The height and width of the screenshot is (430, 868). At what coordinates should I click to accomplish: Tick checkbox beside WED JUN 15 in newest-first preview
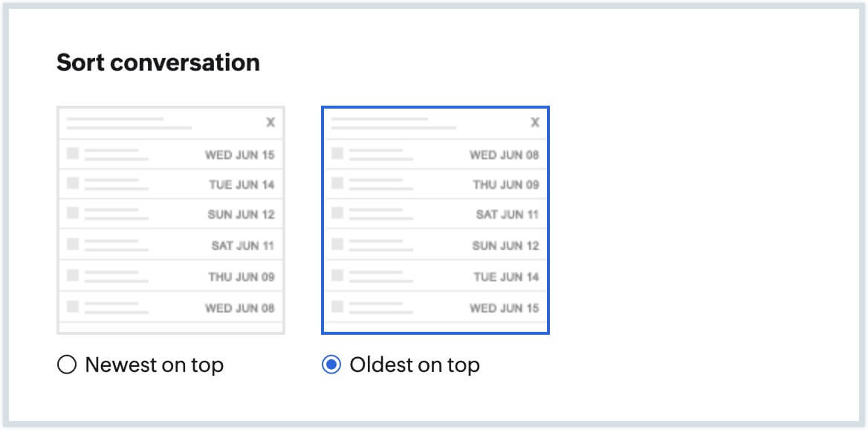pos(73,153)
